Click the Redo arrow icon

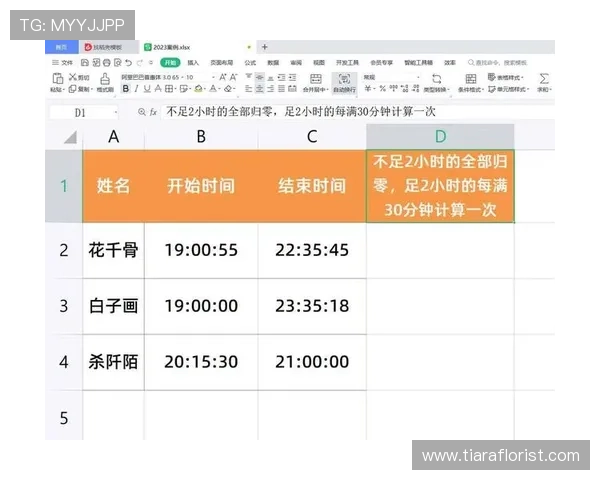pyautogui.click(x=140, y=63)
